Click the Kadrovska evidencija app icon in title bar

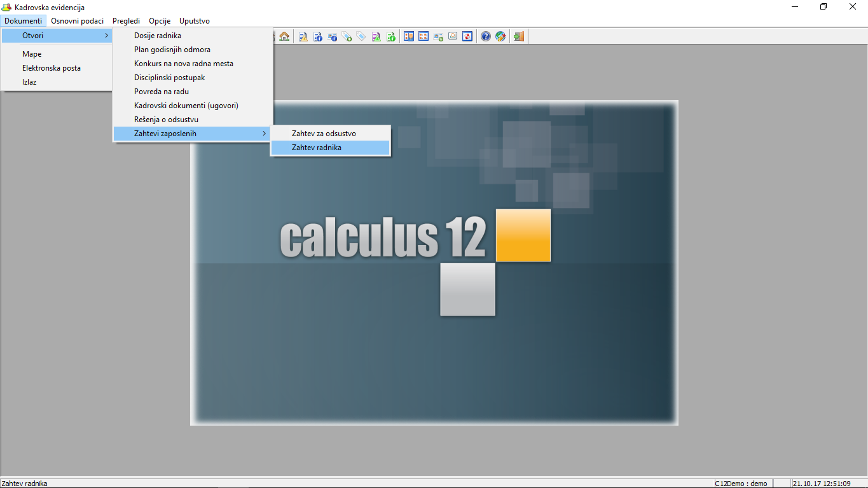(6, 7)
